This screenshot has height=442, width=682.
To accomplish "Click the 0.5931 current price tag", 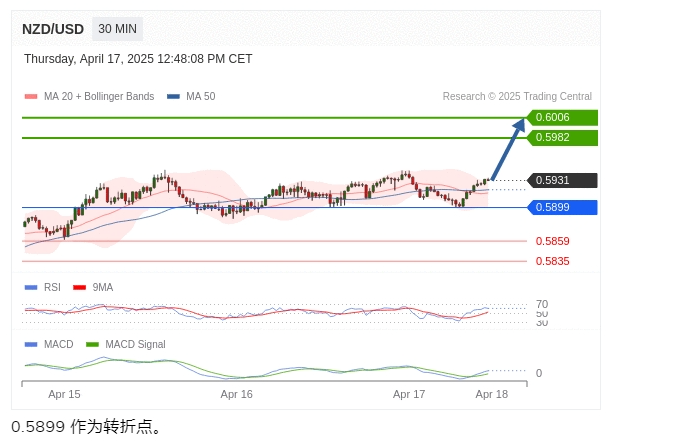I will coord(562,180).
